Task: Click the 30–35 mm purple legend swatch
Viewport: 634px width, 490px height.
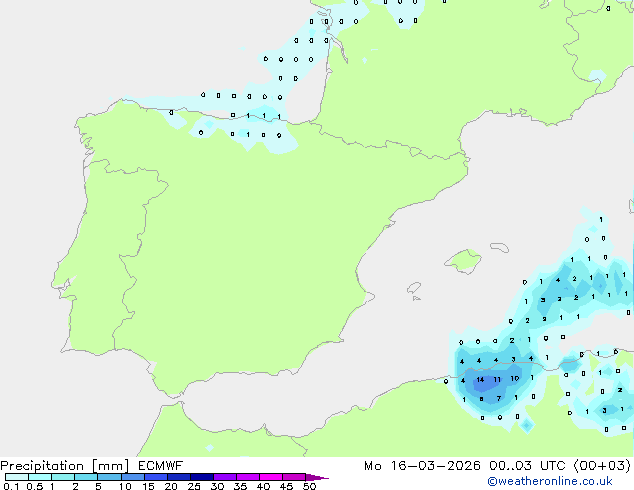Action: click(224, 477)
